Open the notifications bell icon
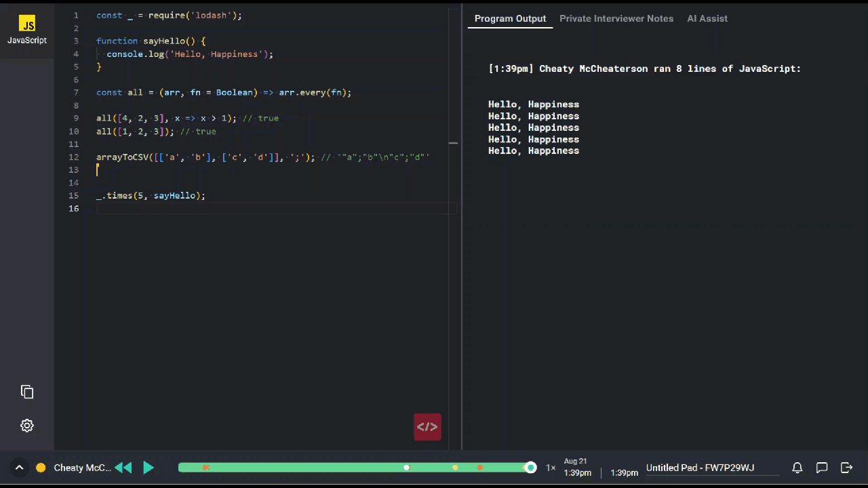The width and height of the screenshot is (868, 488). click(797, 468)
